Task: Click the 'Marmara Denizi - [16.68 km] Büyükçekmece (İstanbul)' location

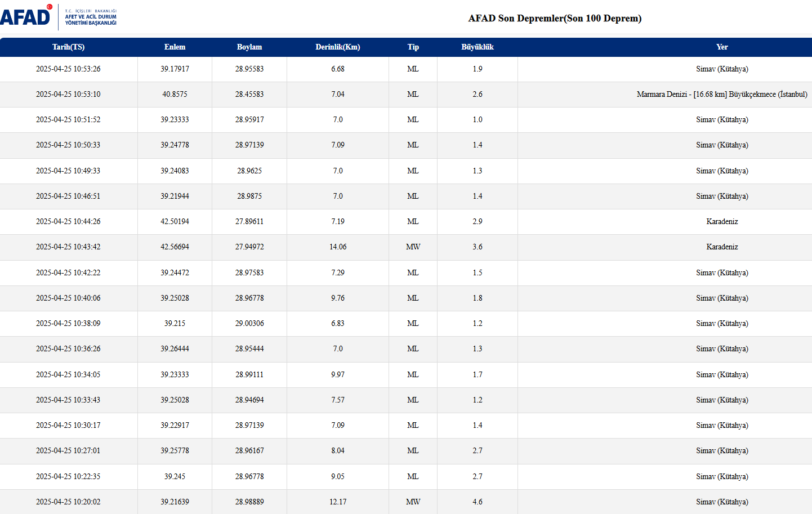Action: 722,94
